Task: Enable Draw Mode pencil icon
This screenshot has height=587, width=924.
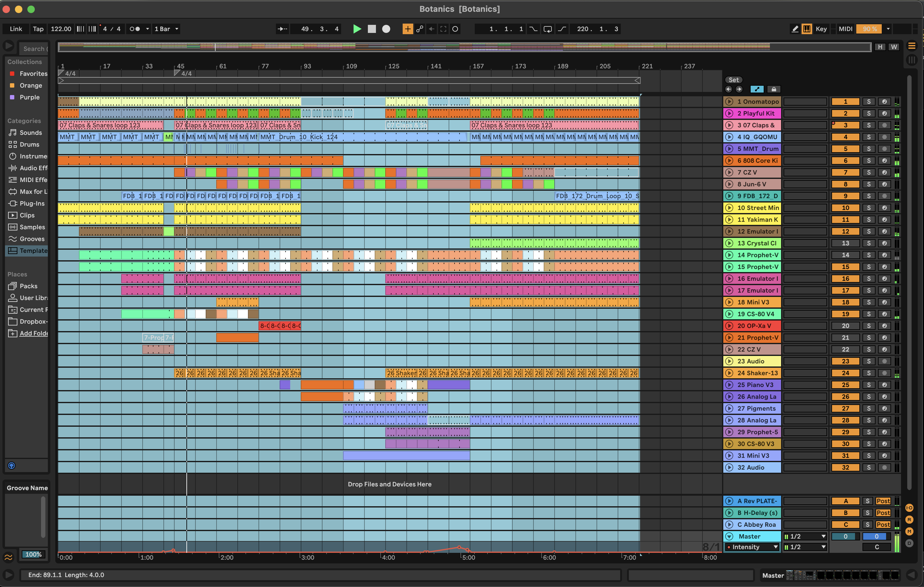Action: pyautogui.click(x=795, y=29)
